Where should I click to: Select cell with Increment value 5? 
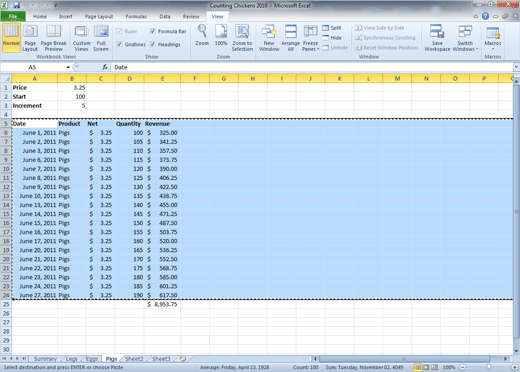click(72, 106)
